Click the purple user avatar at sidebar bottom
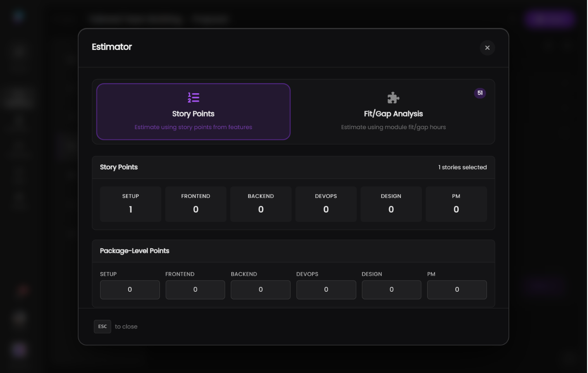The image size is (588, 373). tap(19, 350)
